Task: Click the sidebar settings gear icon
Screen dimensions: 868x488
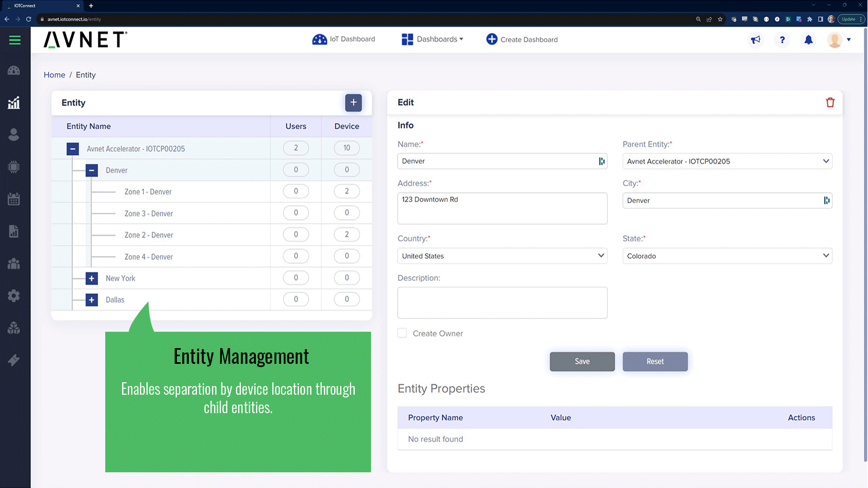Action: point(14,296)
